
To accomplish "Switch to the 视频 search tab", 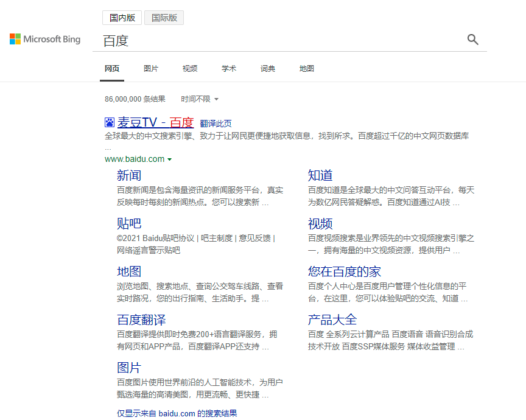I will [x=190, y=69].
